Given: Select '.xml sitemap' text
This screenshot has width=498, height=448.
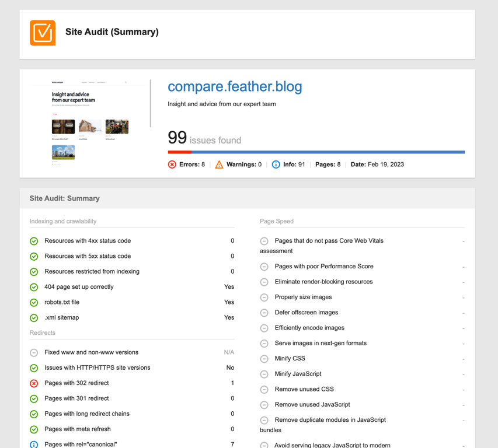Looking at the screenshot, I should pos(62,317).
